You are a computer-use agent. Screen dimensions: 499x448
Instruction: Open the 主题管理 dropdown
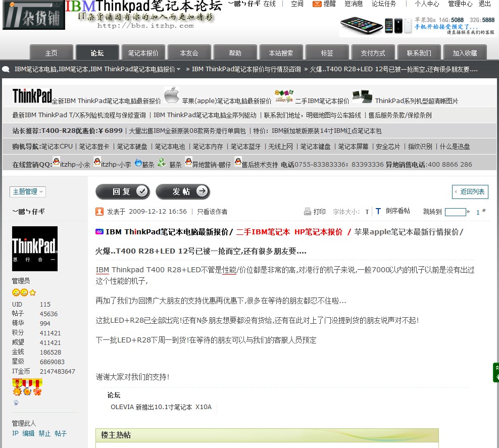coord(28,191)
